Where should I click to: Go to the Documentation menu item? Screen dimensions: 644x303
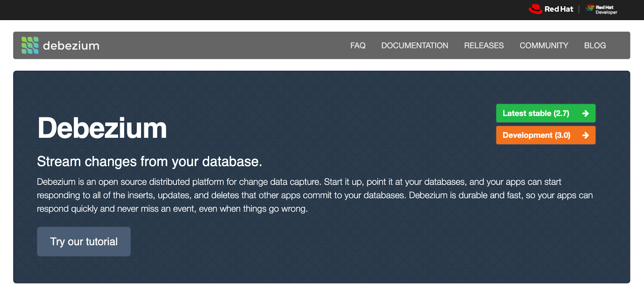[415, 45]
